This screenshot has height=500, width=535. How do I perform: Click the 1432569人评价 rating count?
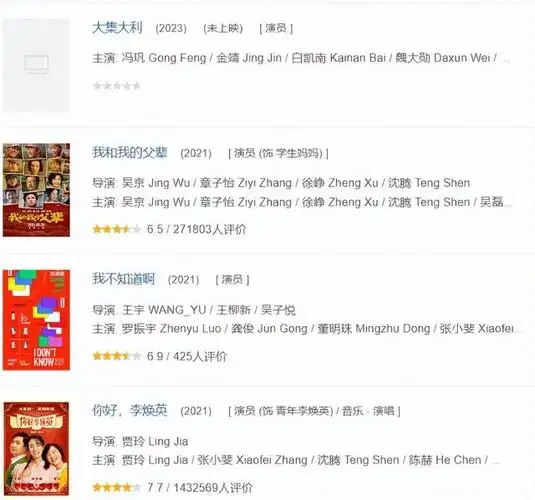pos(213,487)
